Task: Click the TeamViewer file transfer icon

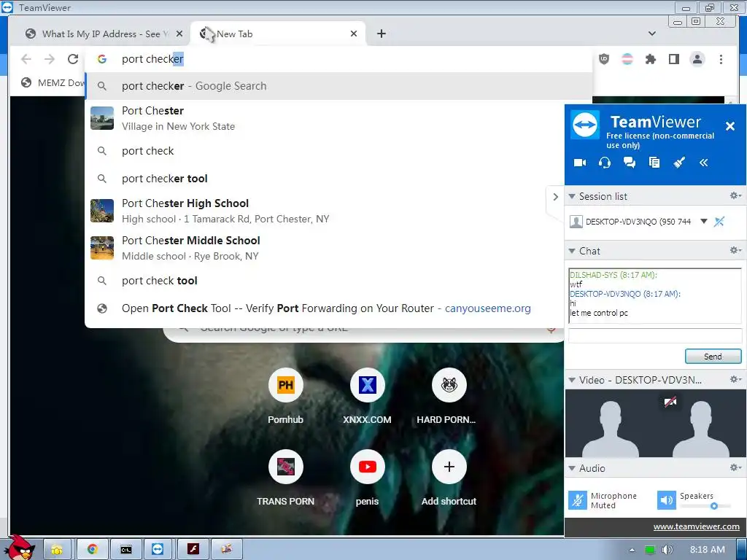Action: 654,163
